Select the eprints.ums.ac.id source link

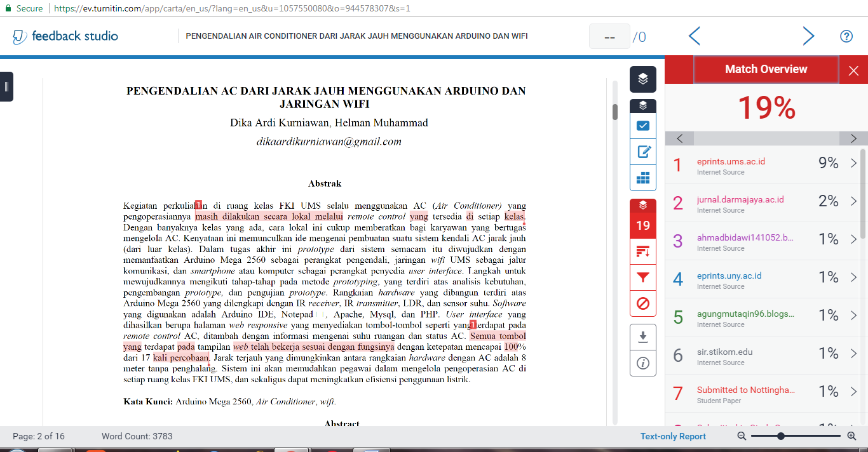point(731,161)
